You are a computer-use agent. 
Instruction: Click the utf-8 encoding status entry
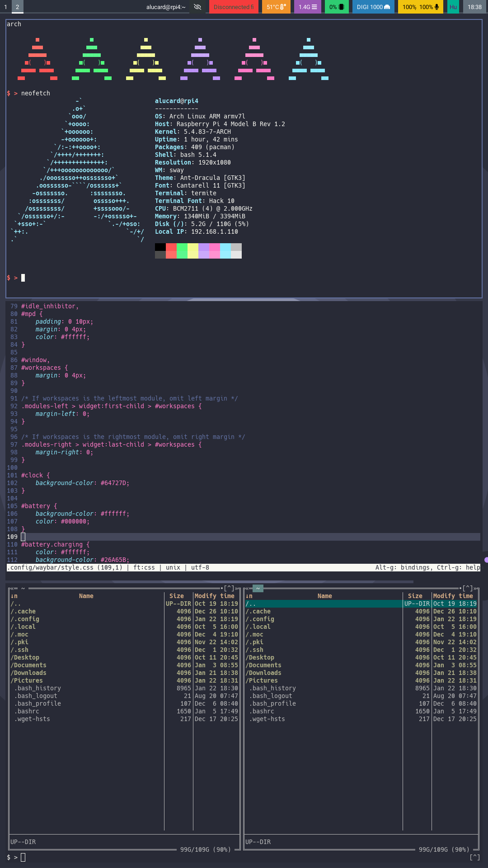(x=200, y=567)
